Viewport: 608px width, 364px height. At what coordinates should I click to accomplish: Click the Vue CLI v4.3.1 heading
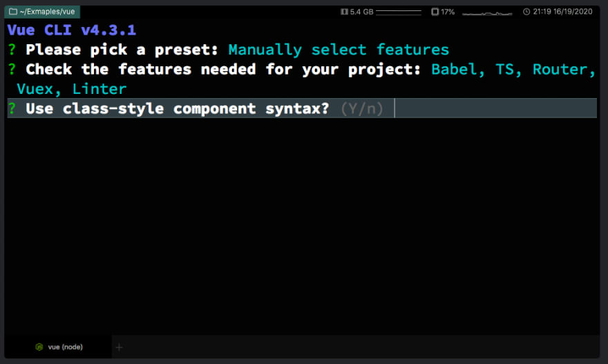click(x=72, y=30)
